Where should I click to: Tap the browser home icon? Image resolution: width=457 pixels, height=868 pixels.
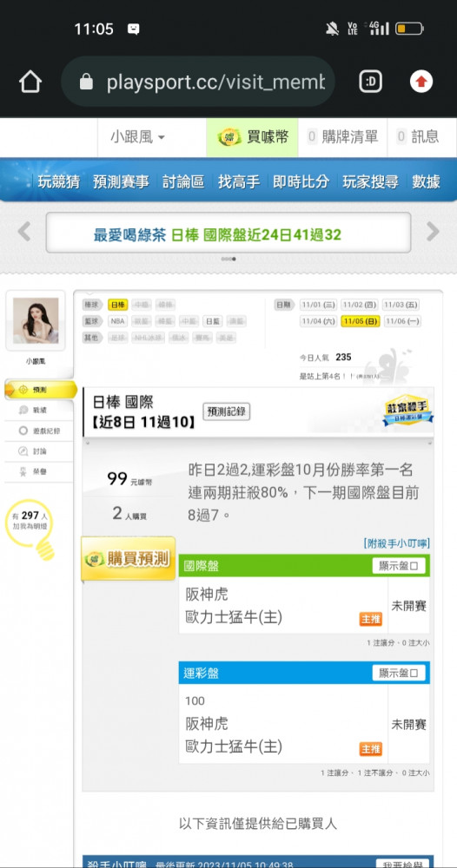click(x=30, y=82)
